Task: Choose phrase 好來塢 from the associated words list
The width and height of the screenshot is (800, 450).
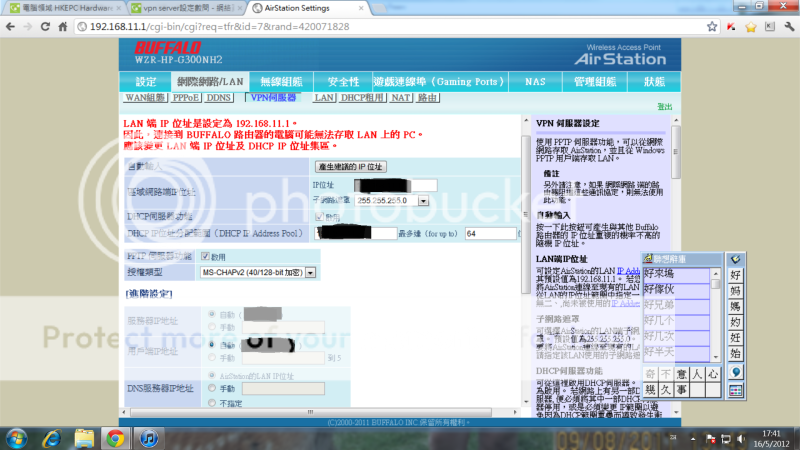Action: (676, 274)
